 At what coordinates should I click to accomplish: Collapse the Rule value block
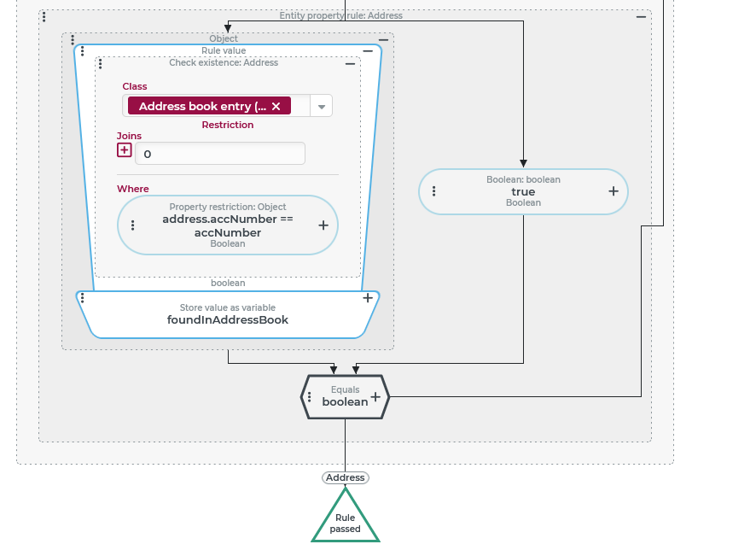click(368, 51)
